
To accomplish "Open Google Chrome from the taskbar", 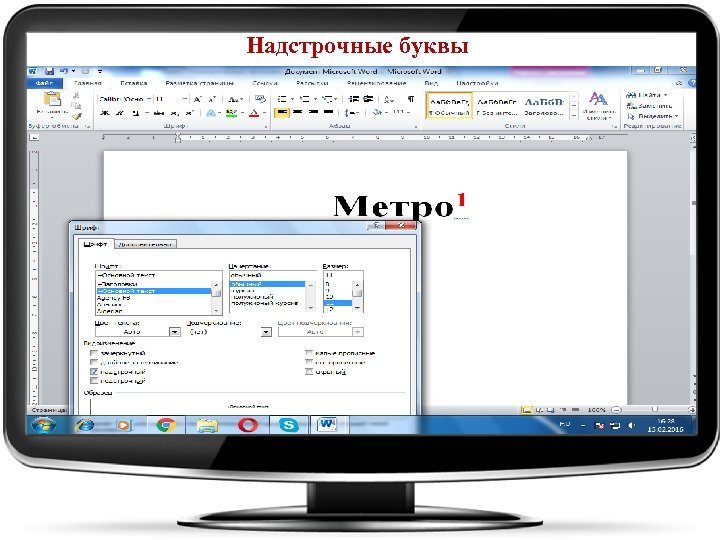I will pyautogui.click(x=166, y=425).
